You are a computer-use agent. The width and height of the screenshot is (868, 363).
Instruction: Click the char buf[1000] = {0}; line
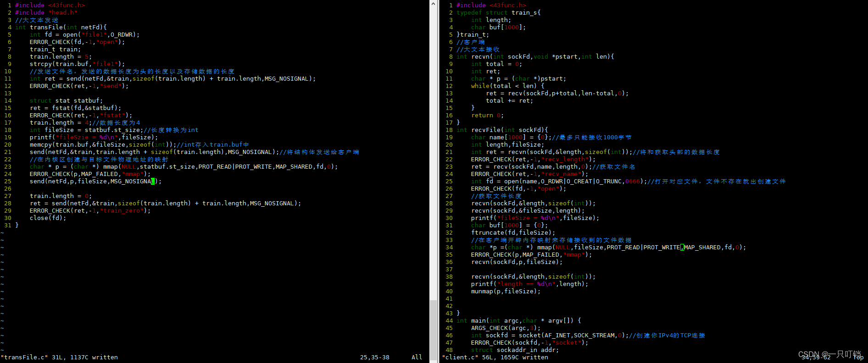click(x=509, y=225)
